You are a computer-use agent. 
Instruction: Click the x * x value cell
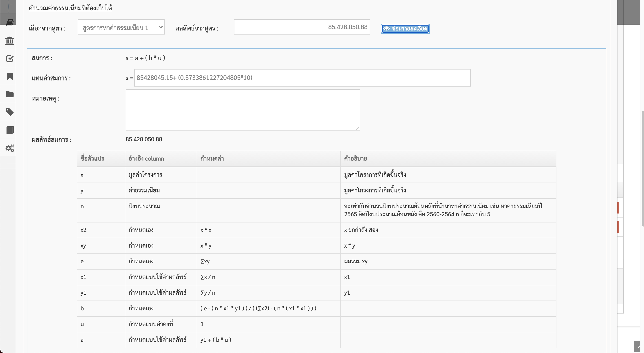point(269,230)
